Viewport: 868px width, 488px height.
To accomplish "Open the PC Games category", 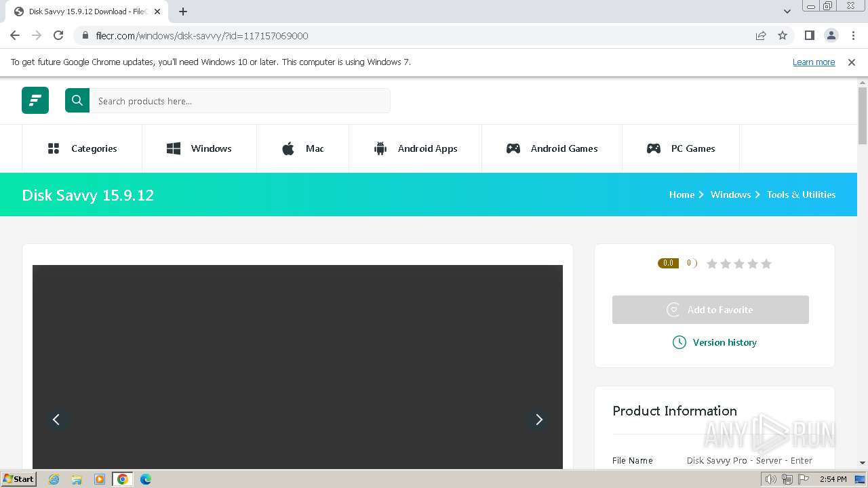I will pos(681,148).
